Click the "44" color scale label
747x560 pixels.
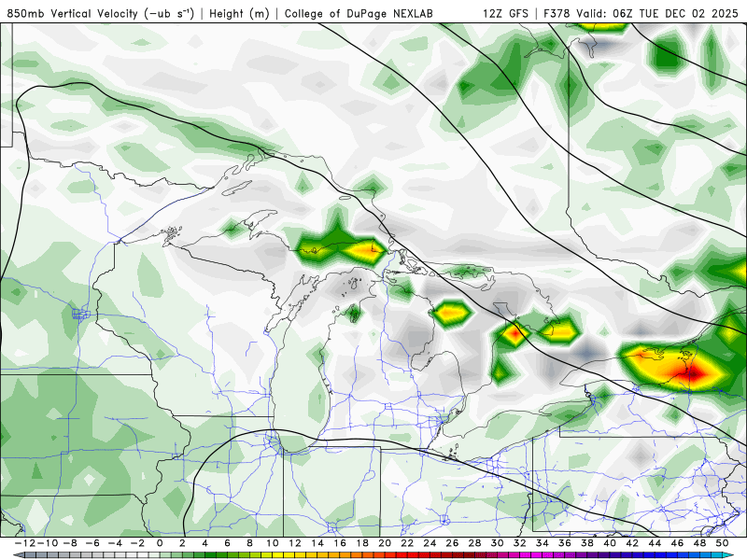(655, 543)
